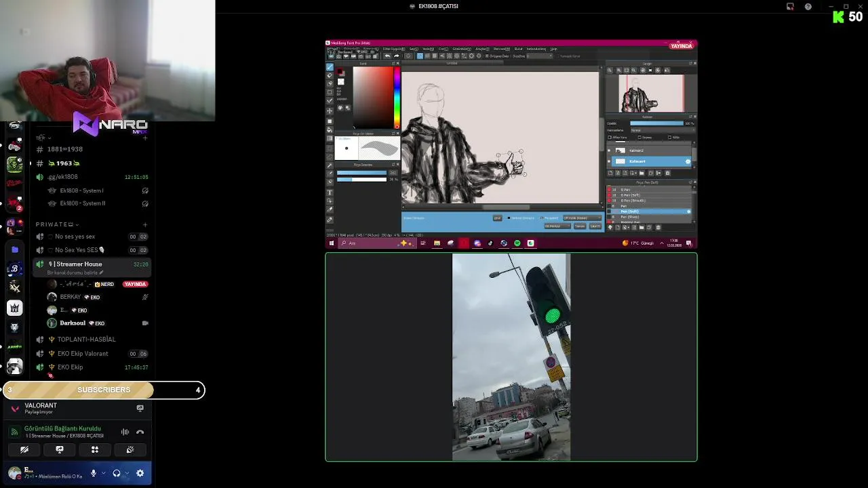Click the Windows Start button in stream

(332, 243)
